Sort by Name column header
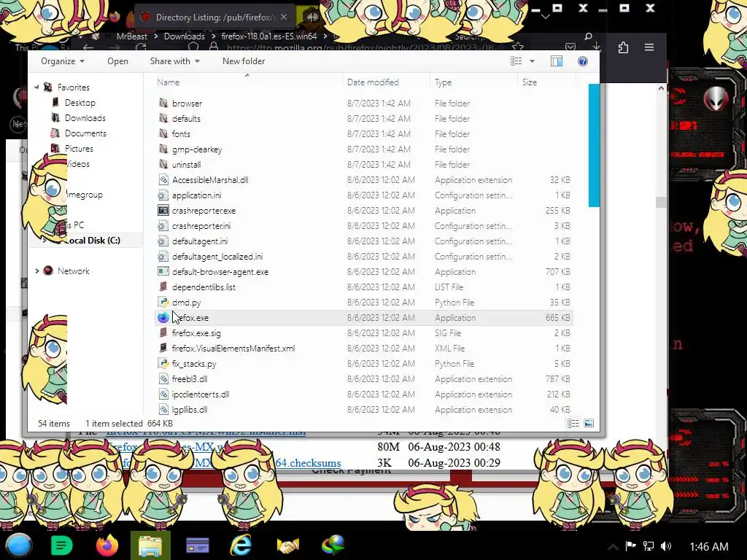The height and width of the screenshot is (560, 747). coord(169,82)
